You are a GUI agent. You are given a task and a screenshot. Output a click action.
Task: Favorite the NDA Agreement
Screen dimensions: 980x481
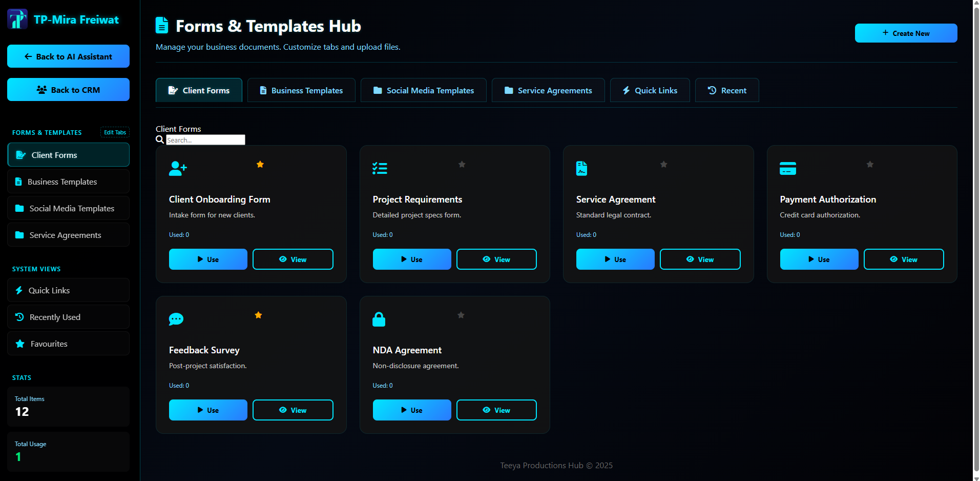click(x=461, y=315)
